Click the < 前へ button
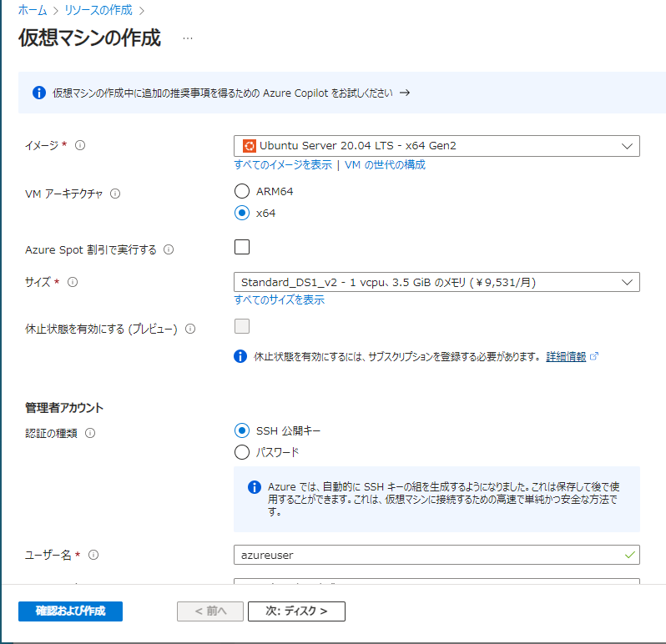Viewport: 666px width, 644px height. (210, 611)
